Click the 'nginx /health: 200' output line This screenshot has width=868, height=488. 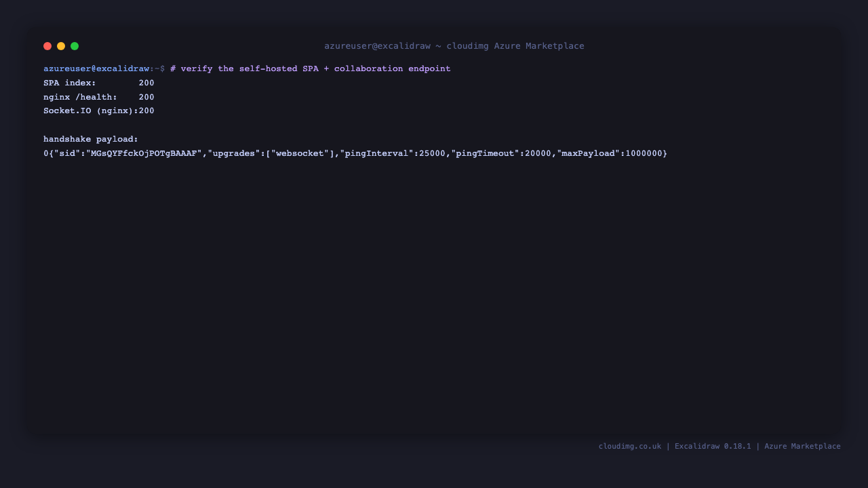tap(99, 98)
